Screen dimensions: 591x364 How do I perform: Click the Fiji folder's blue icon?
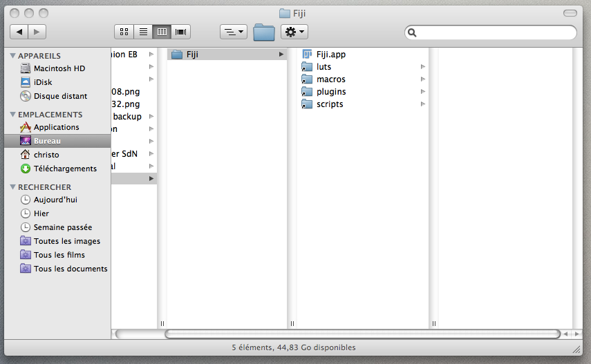[x=177, y=55]
